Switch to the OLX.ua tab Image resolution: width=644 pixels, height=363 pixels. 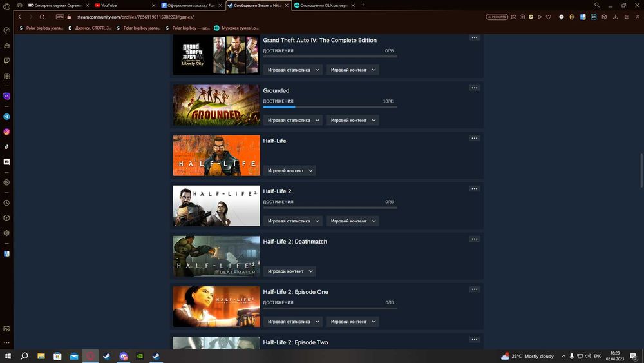coord(325,5)
